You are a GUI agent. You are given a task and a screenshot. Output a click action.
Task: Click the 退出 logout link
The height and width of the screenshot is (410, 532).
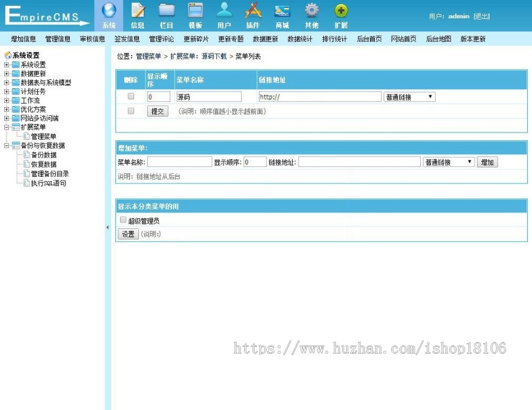482,17
